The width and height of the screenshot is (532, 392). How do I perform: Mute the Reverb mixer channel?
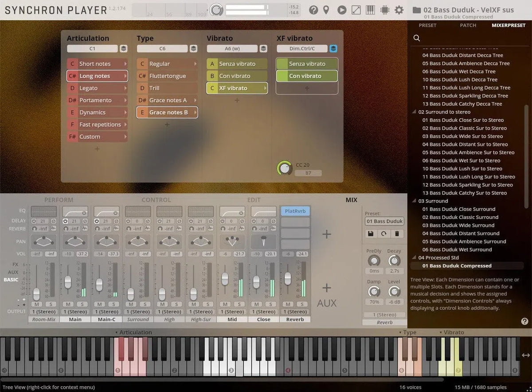[x=288, y=304]
